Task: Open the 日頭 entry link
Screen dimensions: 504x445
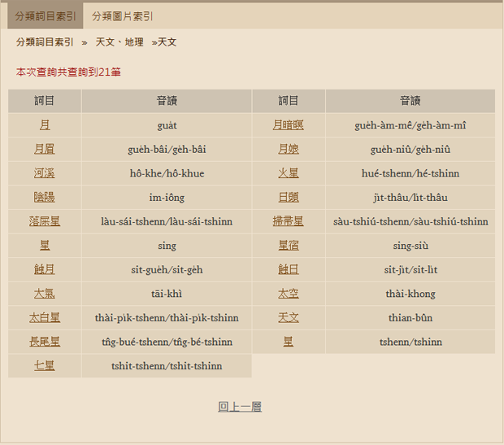Action: click(x=289, y=197)
